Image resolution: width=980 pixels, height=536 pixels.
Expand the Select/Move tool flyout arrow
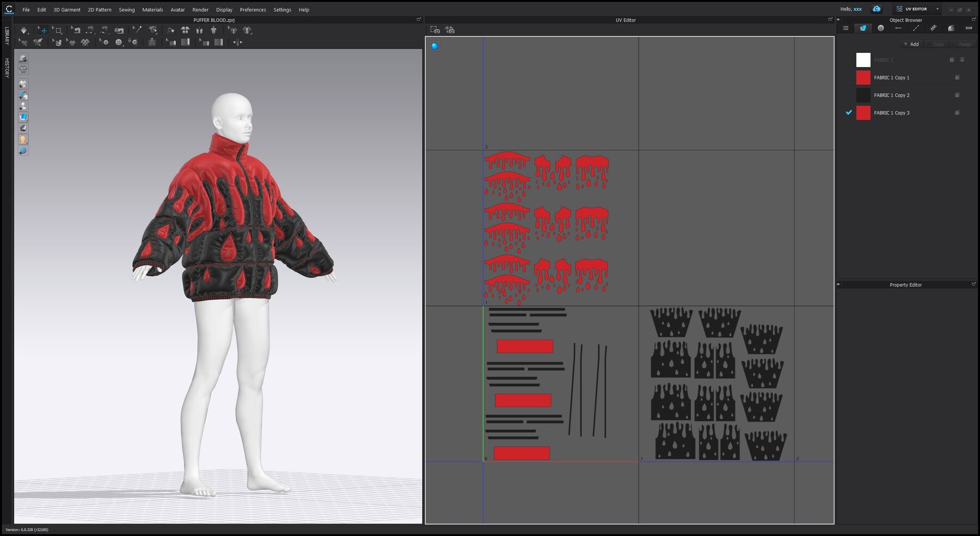(49, 34)
